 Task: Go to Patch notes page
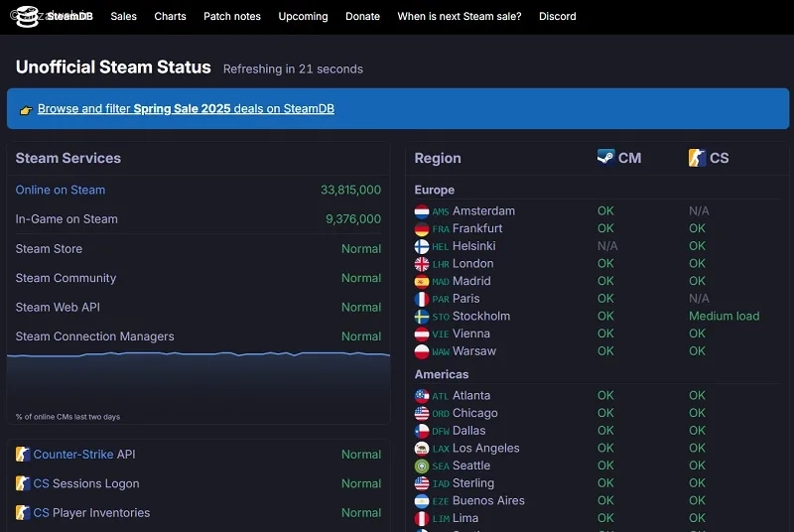coord(232,16)
